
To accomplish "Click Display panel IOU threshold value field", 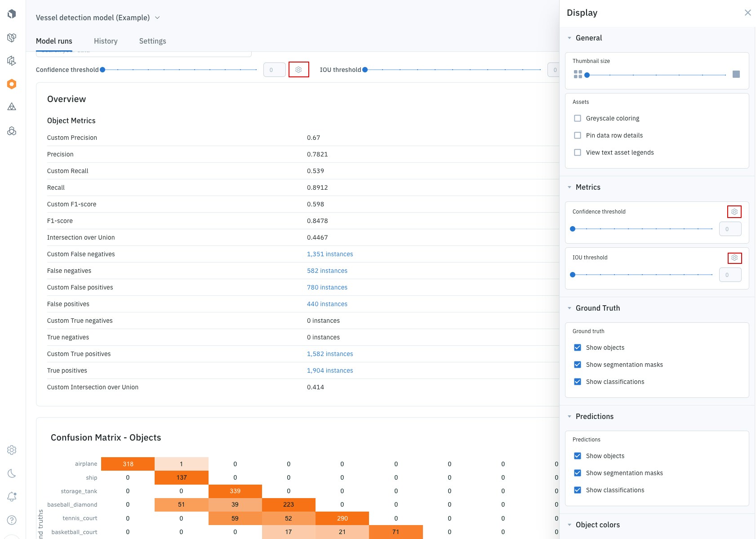I will [730, 275].
